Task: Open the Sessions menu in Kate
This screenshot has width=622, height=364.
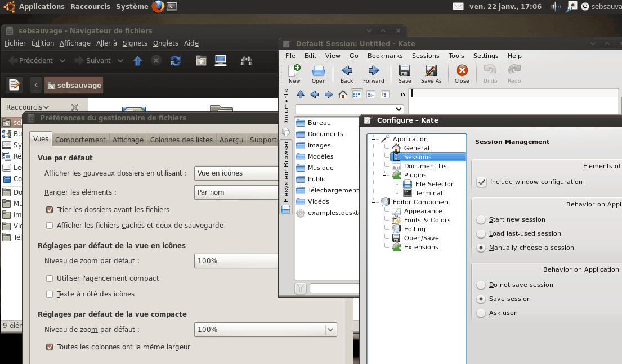Action: pos(425,56)
